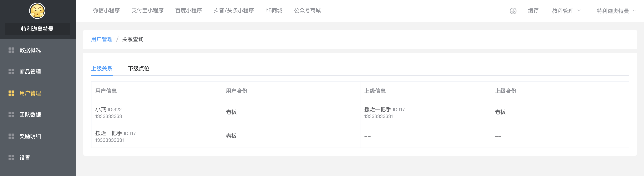644x176 pixels.
Task: Open the 微信小程序 top menu
Action: [x=106, y=11]
